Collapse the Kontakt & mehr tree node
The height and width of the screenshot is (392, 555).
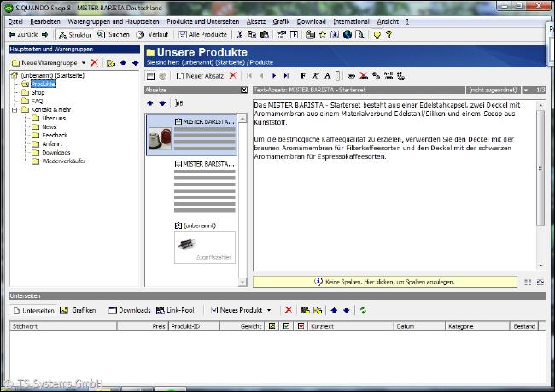tap(15, 110)
